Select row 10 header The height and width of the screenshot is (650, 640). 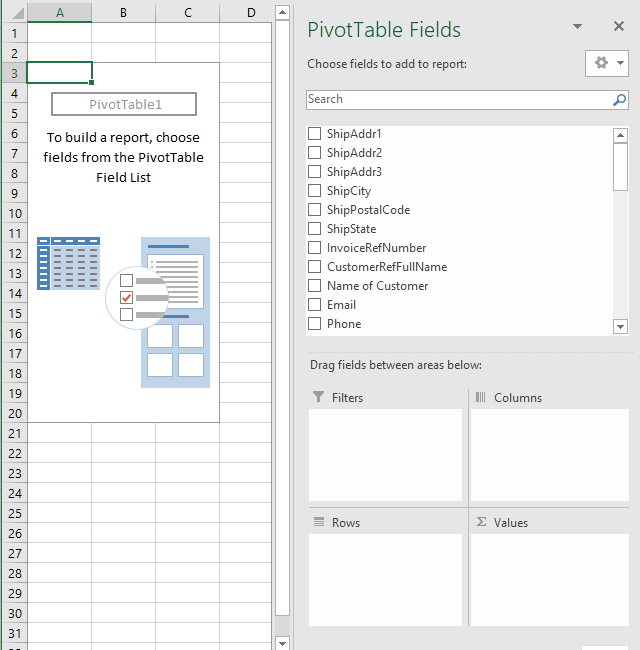click(x=15, y=213)
